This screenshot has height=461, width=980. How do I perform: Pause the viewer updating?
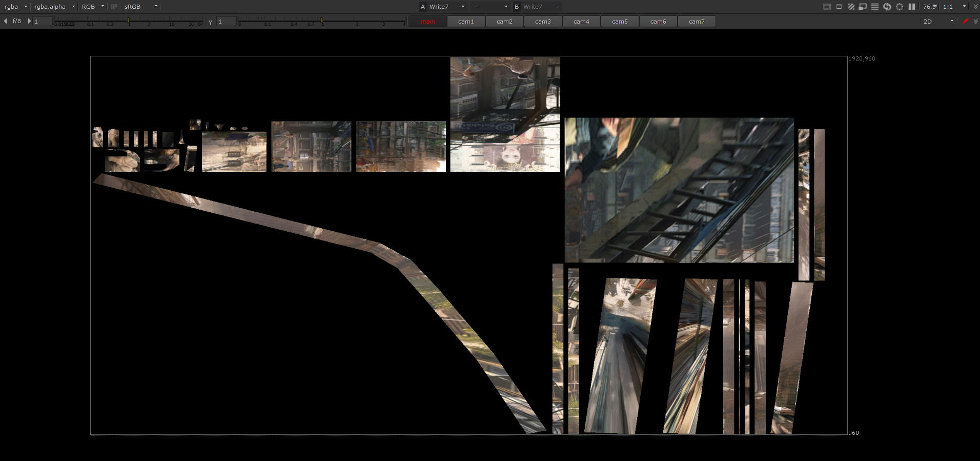[912, 7]
